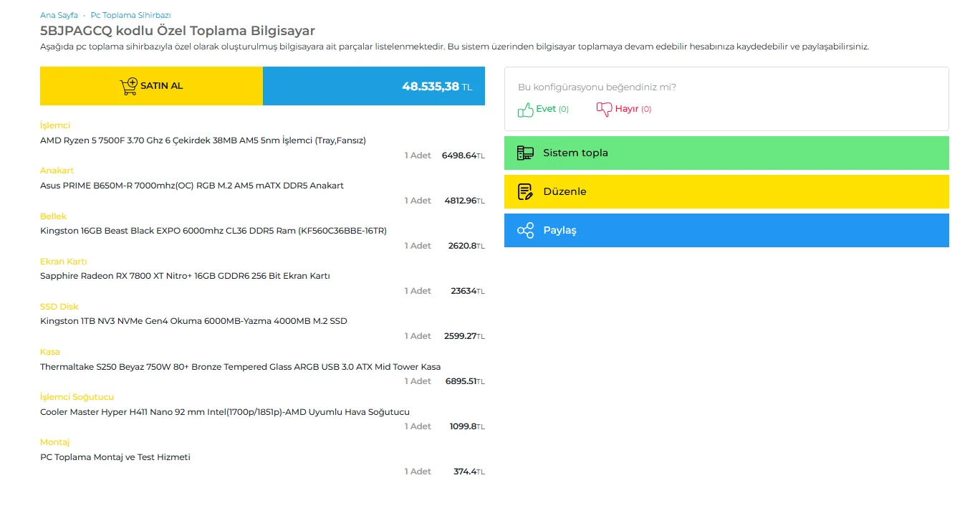Click the computer icon beside Sistem topla
980x526 pixels.
pos(526,153)
